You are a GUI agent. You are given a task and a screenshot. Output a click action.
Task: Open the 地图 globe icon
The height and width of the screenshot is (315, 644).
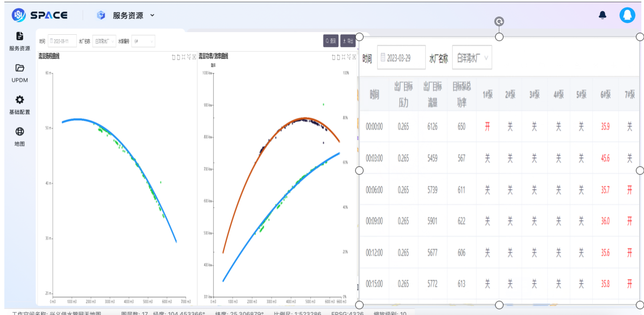(20, 132)
